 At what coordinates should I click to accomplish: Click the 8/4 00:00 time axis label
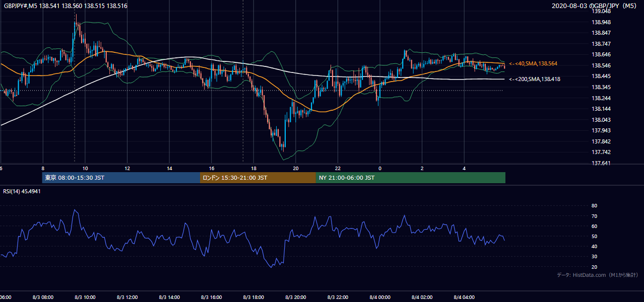[x=380, y=297]
